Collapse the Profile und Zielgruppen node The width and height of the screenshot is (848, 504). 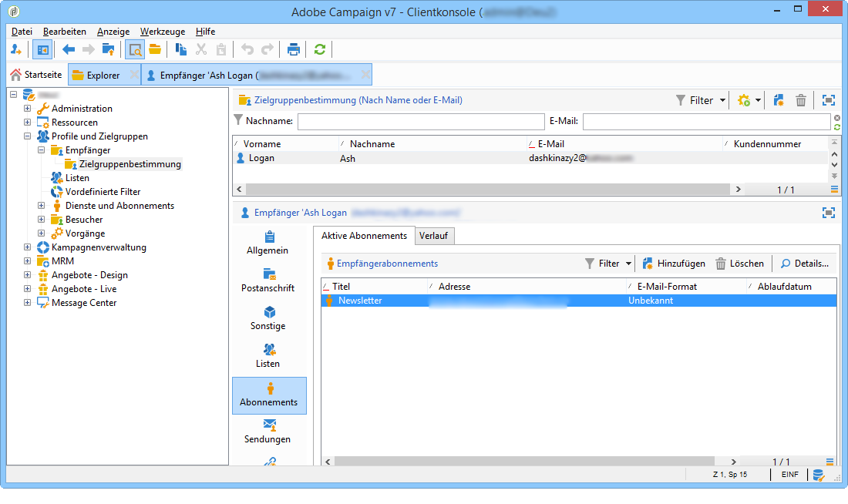pos(27,136)
